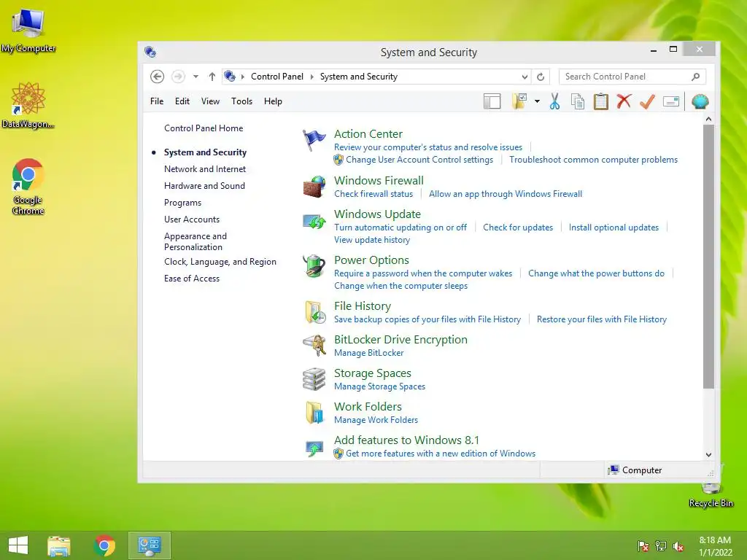
Task: Open the File menu
Action: coord(157,101)
